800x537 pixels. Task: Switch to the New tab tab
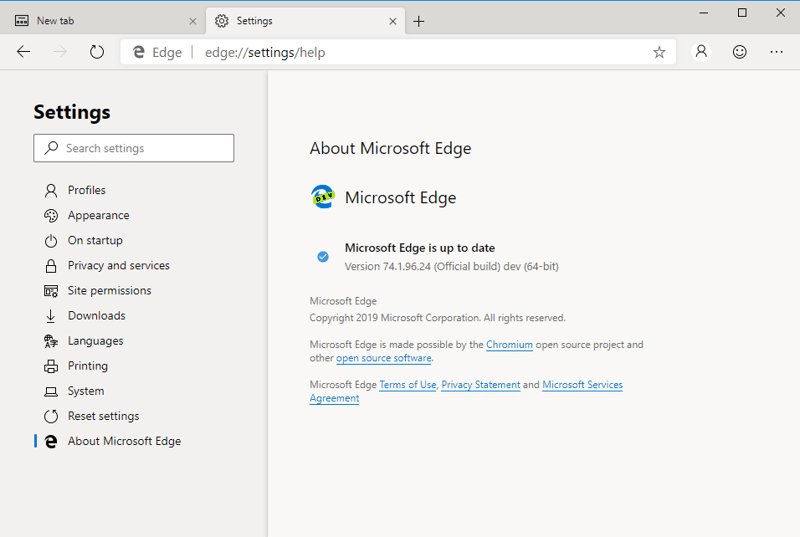103,21
